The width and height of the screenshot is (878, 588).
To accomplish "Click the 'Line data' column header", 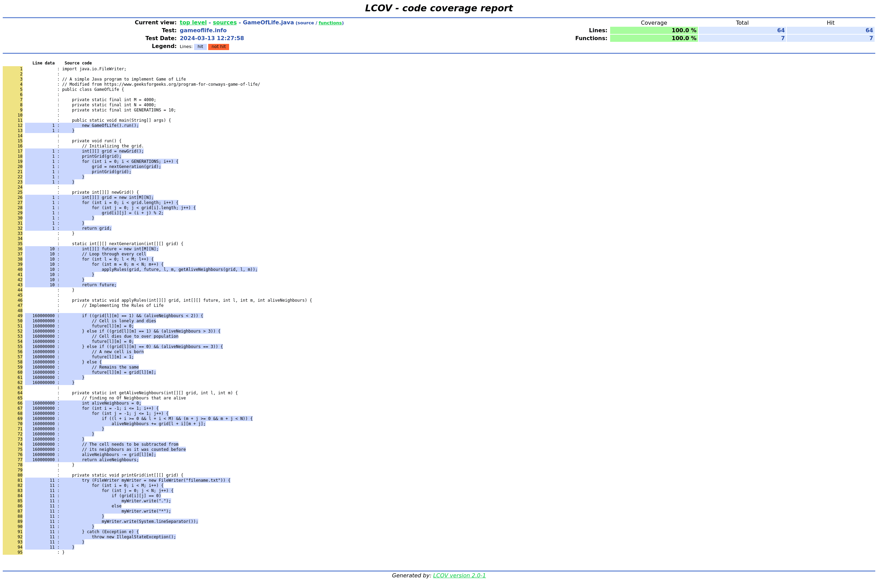I will point(44,63).
